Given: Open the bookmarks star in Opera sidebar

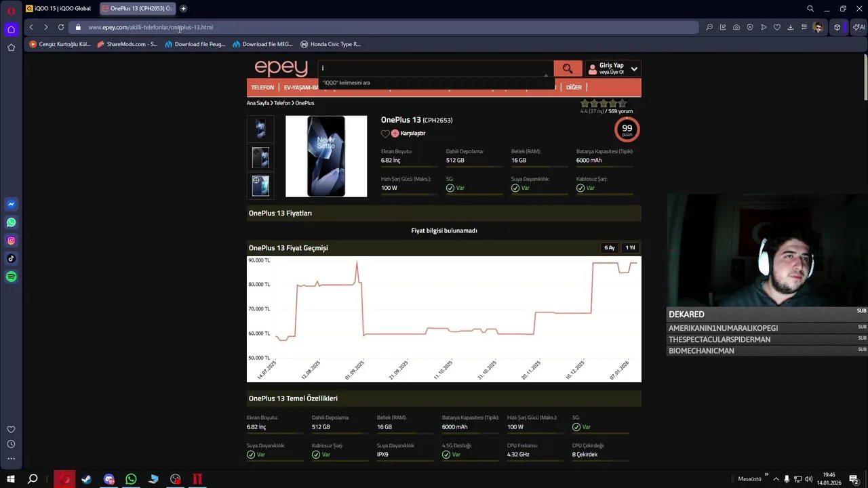Looking at the screenshot, I should tap(11, 47).
